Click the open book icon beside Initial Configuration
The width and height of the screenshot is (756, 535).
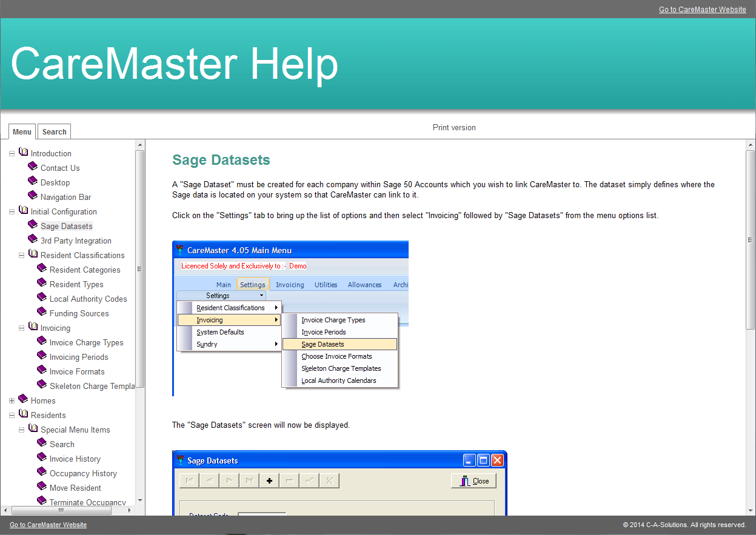24,210
